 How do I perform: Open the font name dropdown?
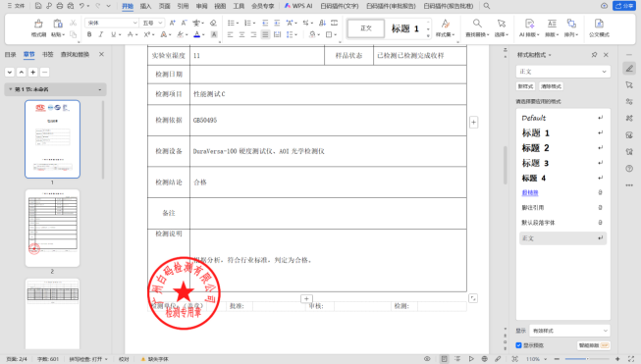pyautogui.click(x=134, y=23)
